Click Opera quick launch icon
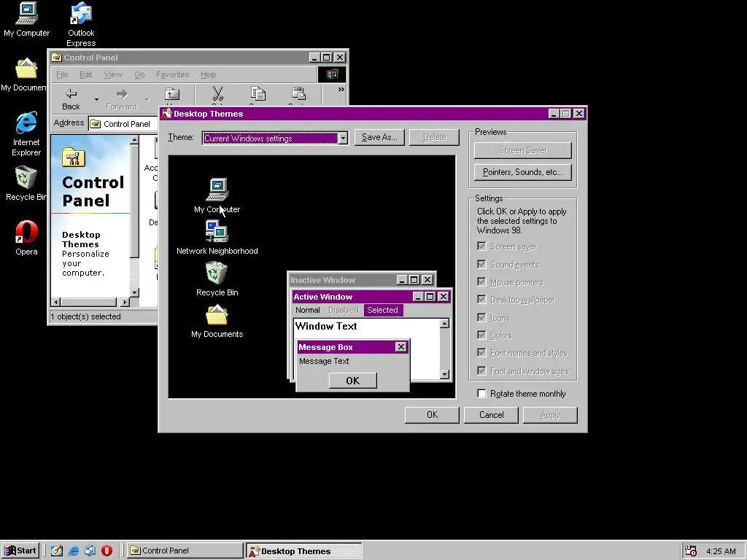The width and height of the screenshot is (747, 560). pos(107,551)
